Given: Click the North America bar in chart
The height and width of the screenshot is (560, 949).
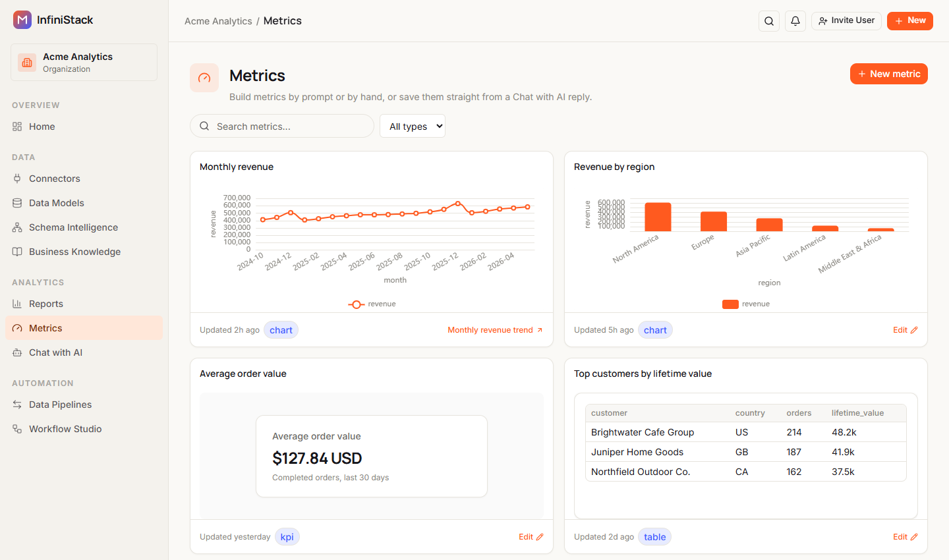Looking at the screenshot, I should (658, 217).
